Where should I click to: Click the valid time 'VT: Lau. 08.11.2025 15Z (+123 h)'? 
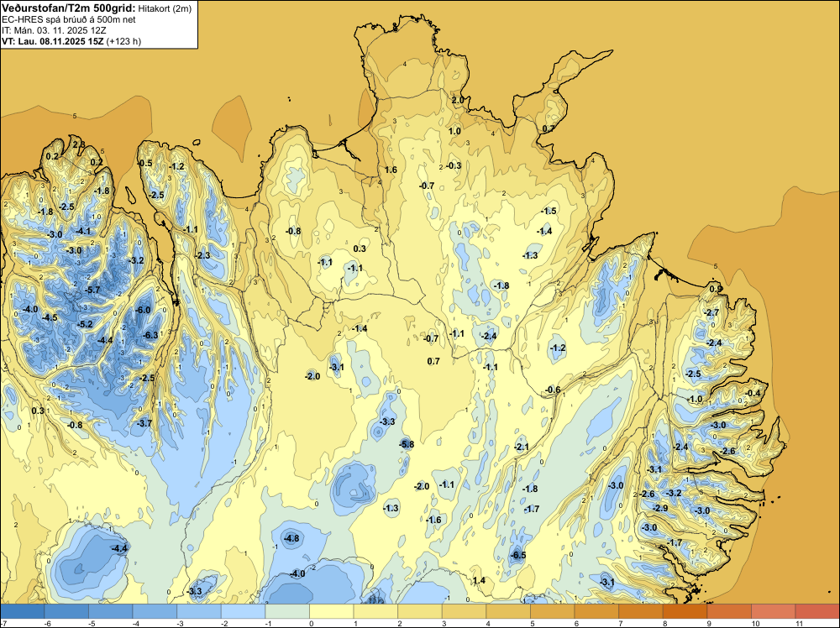tap(71, 41)
